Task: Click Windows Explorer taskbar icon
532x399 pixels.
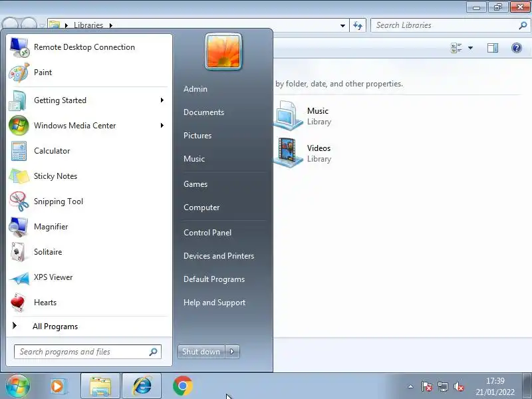Action: click(100, 386)
